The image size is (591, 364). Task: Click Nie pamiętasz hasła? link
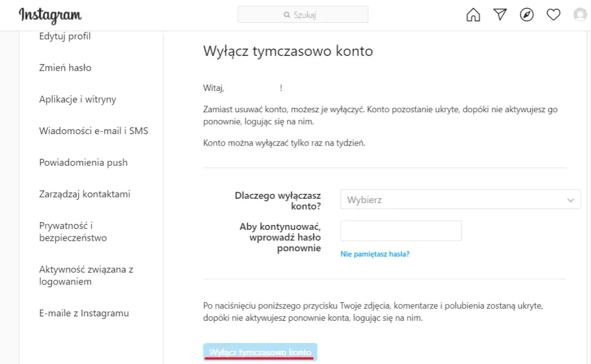point(374,253)
